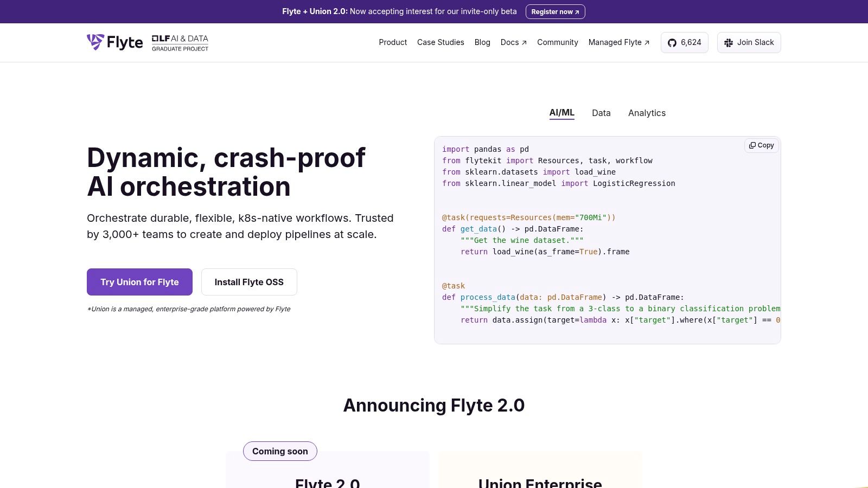
Task: Click the Coming soon badge
Action: [x=279, y=451]
